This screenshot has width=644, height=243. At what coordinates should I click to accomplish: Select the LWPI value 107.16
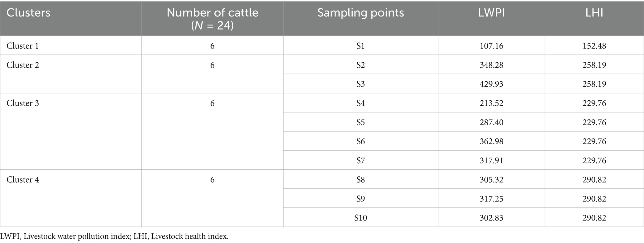point(491,46)
